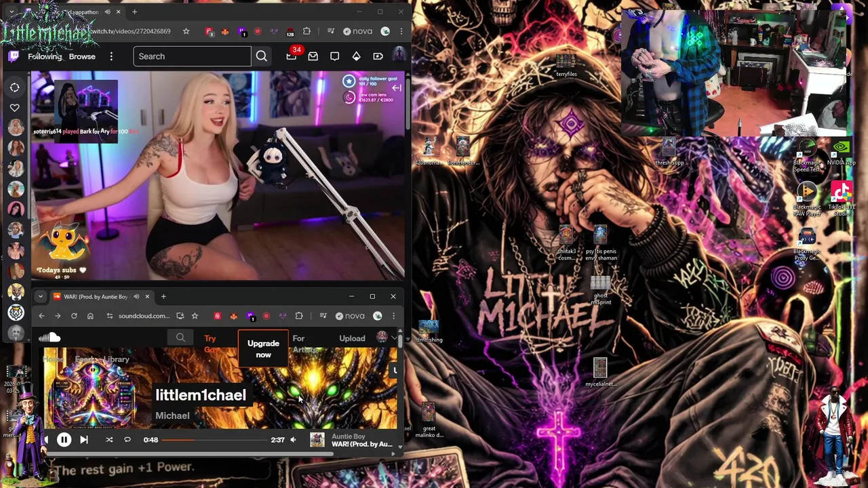Image resolution: width=868 pixels, height=488 pixels.
Task: Open Chrome three-dot menu in SoundCloud window
Action: point(393,316)
